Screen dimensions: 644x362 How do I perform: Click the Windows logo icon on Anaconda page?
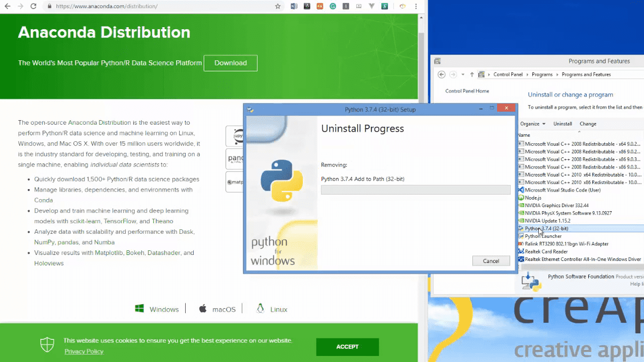pyautogui.click(x=139, y=309)
